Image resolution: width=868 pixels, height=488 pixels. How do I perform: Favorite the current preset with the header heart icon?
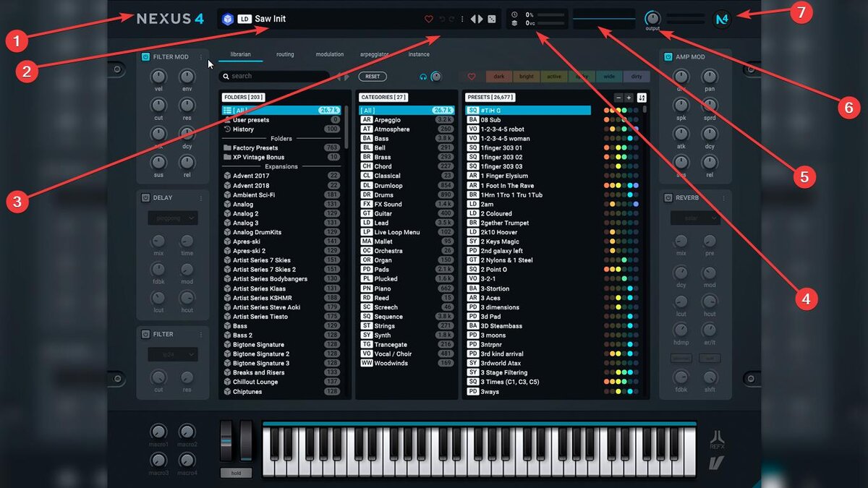(428, 19)
